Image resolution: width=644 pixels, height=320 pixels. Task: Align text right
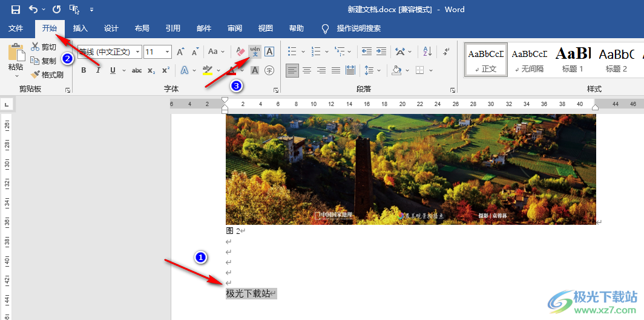[321, 70]
